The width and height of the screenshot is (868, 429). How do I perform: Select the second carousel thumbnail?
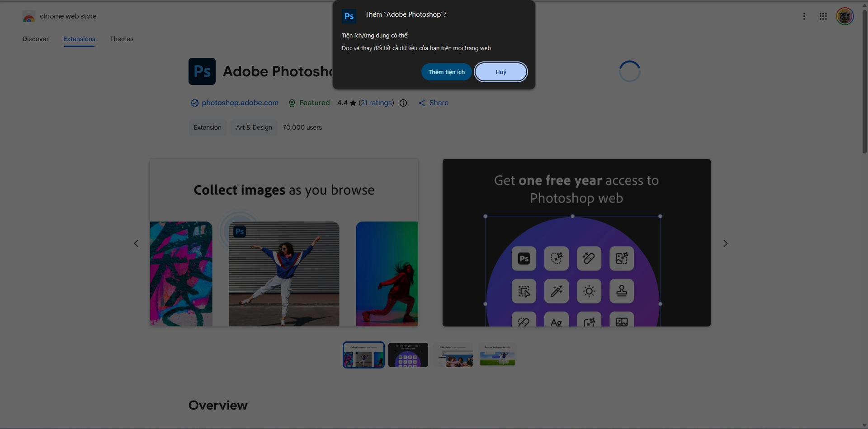pyautogui.click(x=408, y=355)
